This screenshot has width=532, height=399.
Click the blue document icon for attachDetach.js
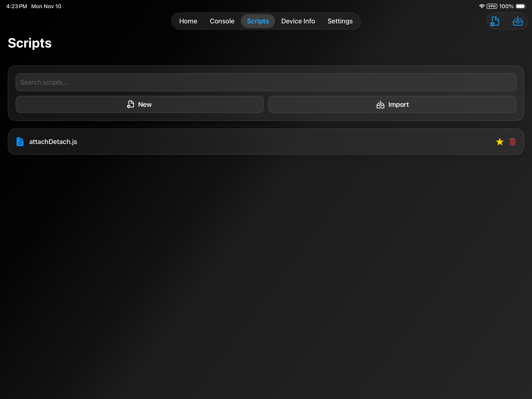(20, 142)
